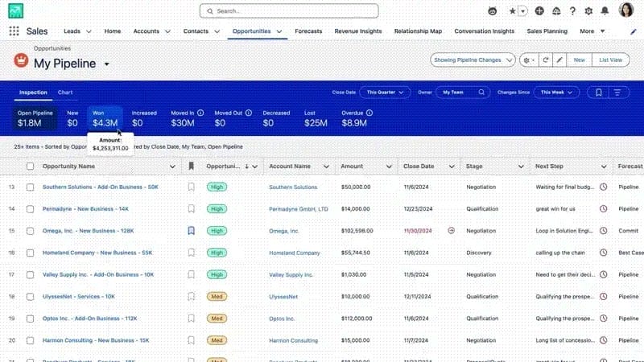
Task: Click the Trailhead guidance center icon
Action: (556, 11)
